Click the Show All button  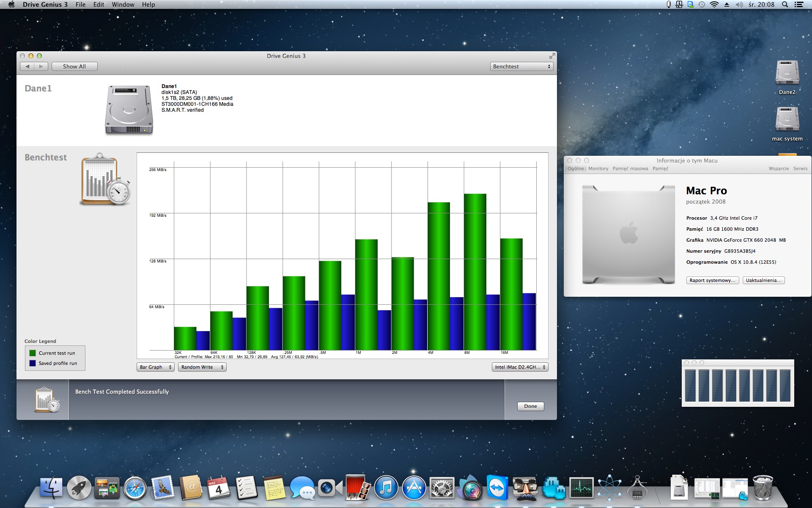coord(74,66)
